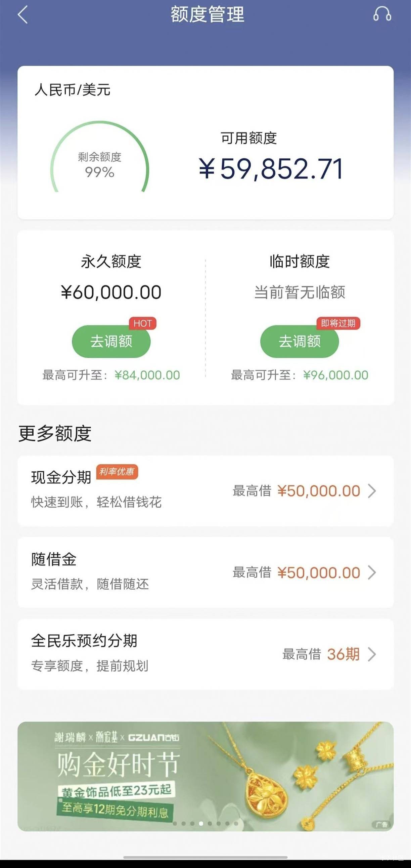Open customer service headset icon
The image size is (411, 868).
[382, 14]
